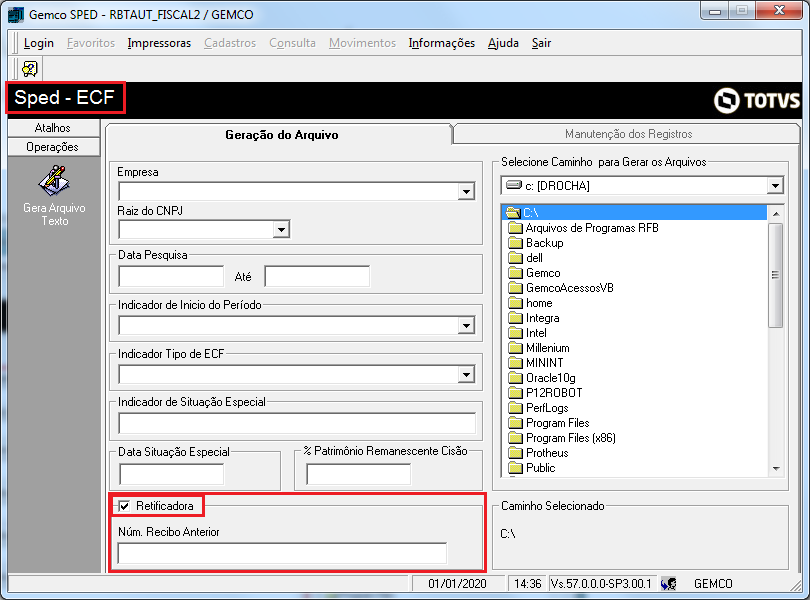The image size is (810, 601).
Task: Select the Protheus folder
Action: [538, 453]
